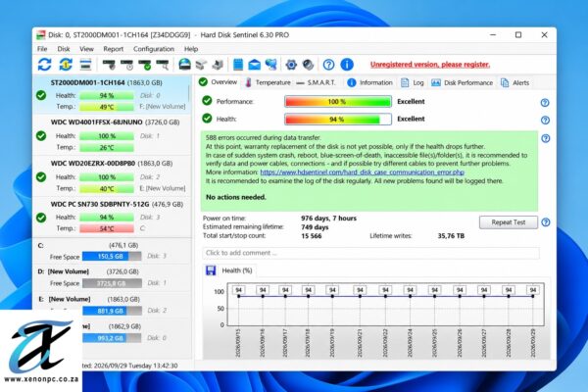Viewport: 588px width, 392px height.
Task: Open the File menu
Action: 42,49
